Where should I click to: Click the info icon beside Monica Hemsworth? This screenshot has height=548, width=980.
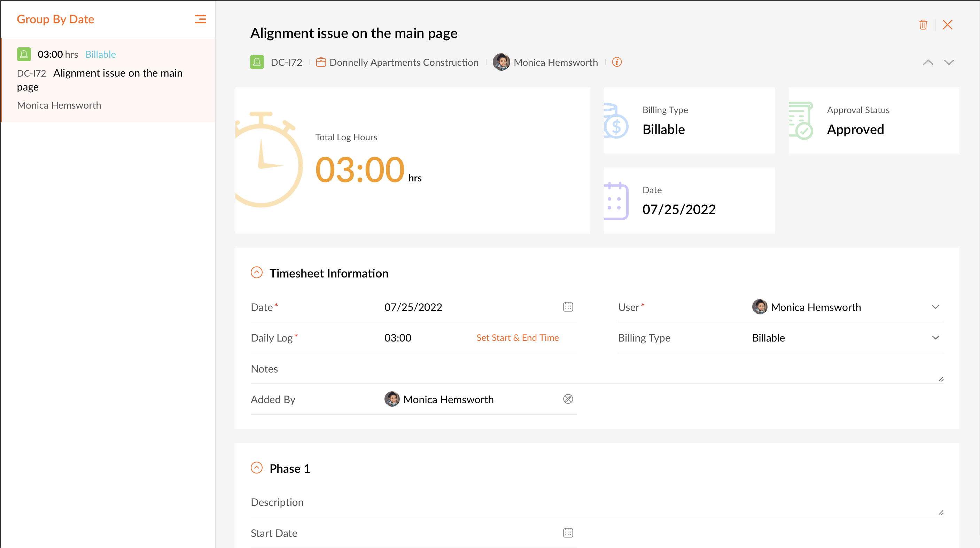(x=617, y=62)
